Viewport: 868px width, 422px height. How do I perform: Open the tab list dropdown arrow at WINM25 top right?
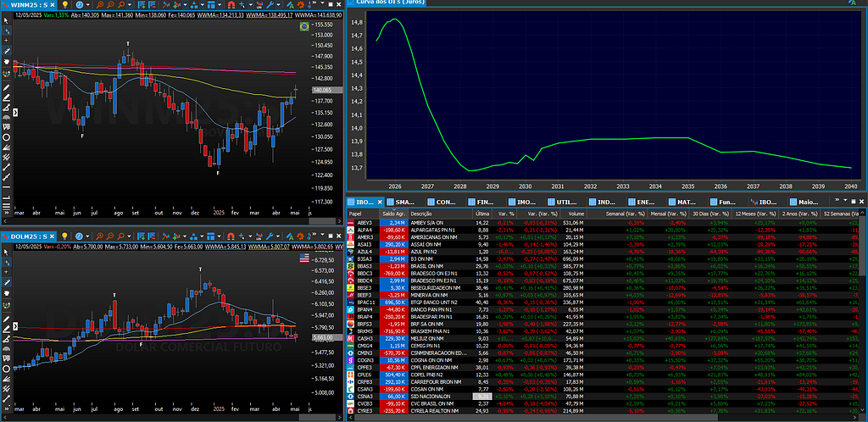tap(322, 4)
